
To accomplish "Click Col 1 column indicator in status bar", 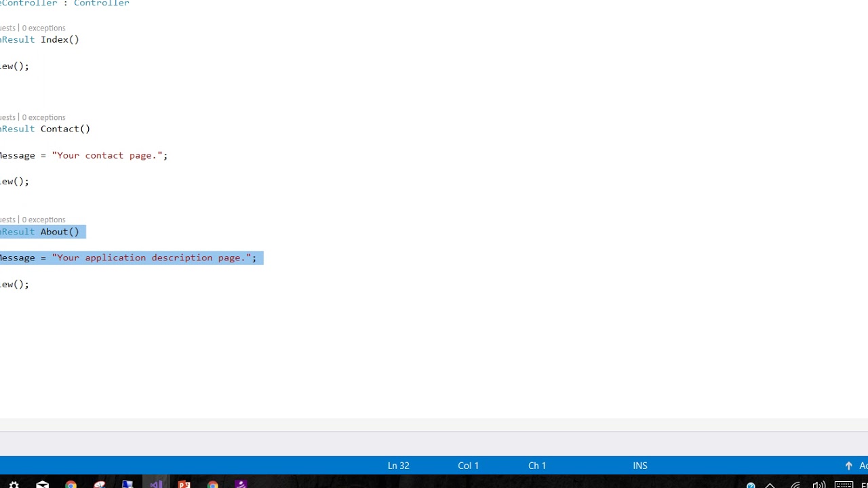I will click(x=468, y=466).
